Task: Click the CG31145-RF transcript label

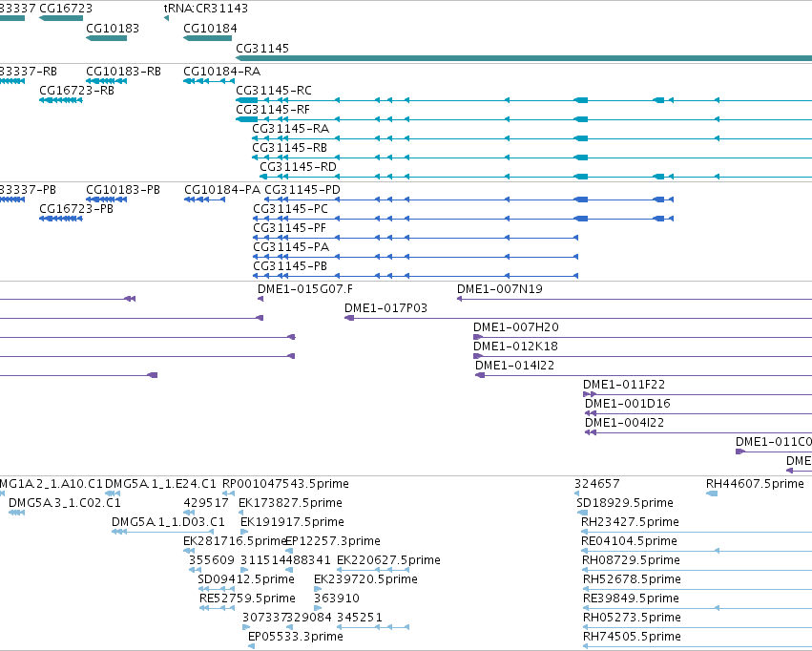Action: tap(272, 110)
